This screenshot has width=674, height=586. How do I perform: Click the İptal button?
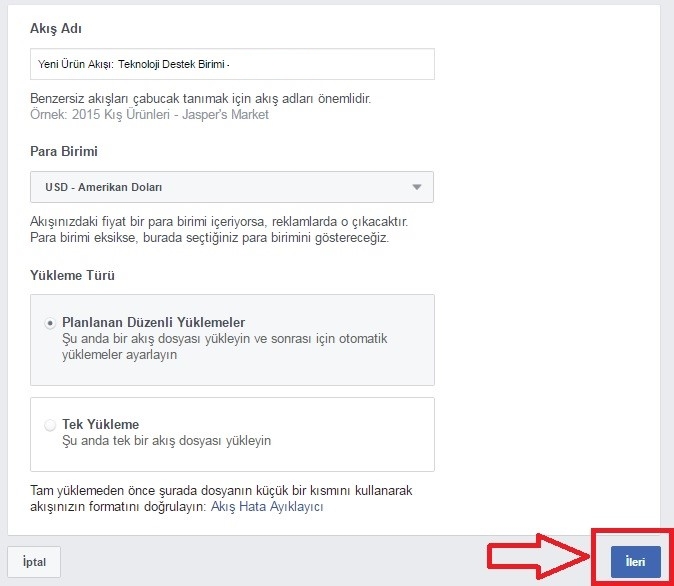click(34, 562)
